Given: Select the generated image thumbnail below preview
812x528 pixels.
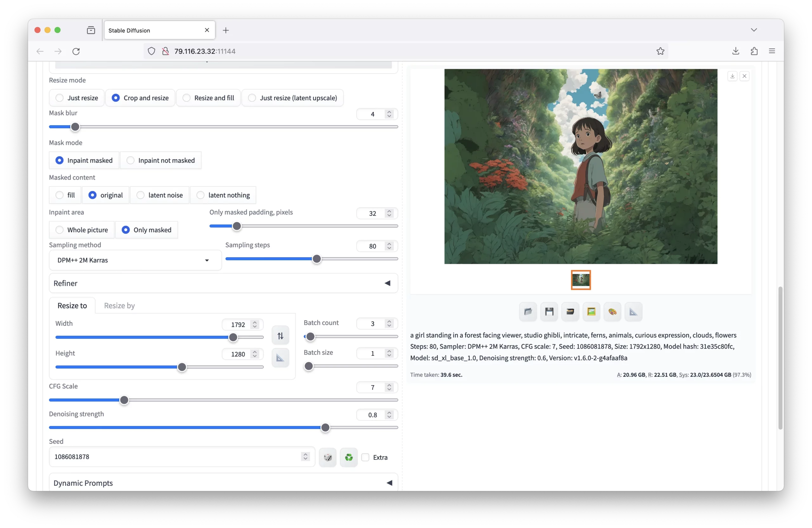Looking at the screenshot, I should 581,280.
